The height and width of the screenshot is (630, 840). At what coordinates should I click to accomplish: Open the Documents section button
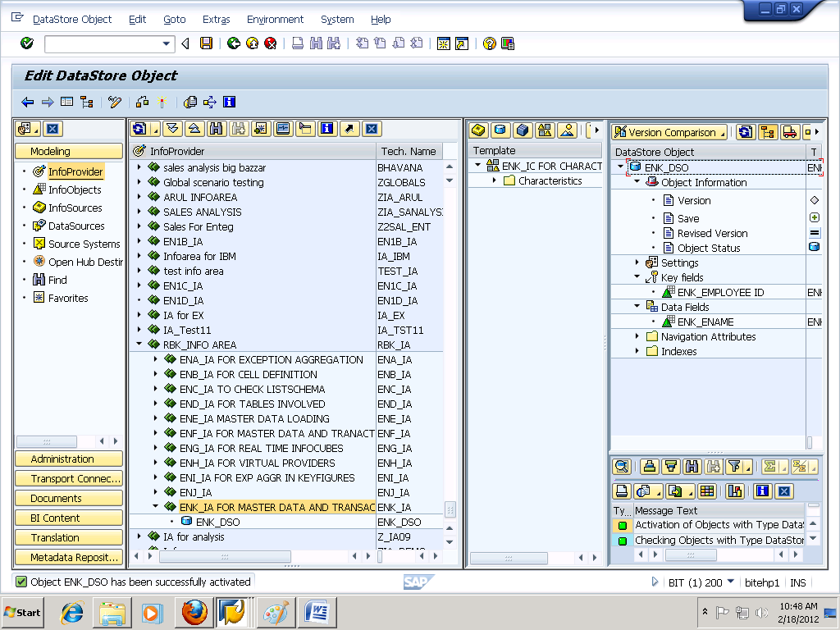(x=69, y=498)
